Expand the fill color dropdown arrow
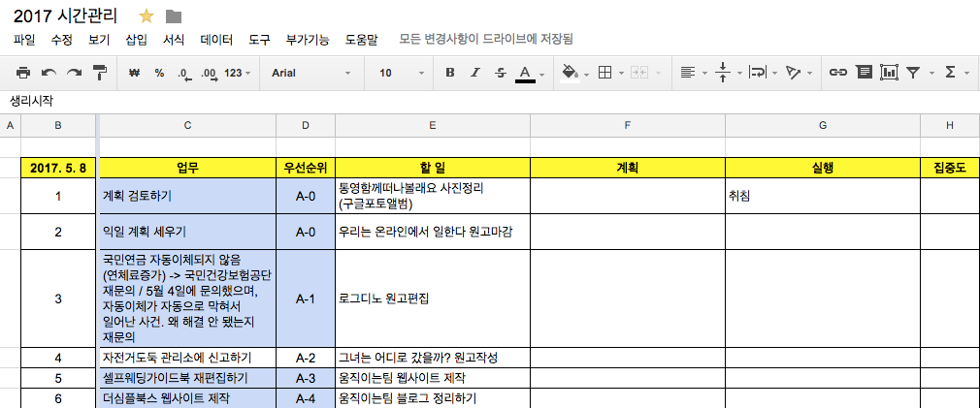Image resolution: width=980 pixels, height=408 pixels. point(587,74)
